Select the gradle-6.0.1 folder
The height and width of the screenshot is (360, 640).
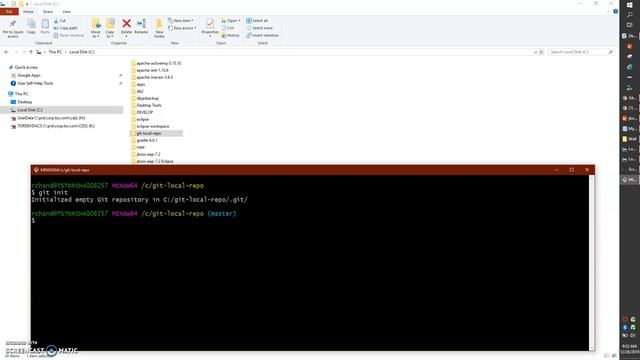[x=147, y=140]
